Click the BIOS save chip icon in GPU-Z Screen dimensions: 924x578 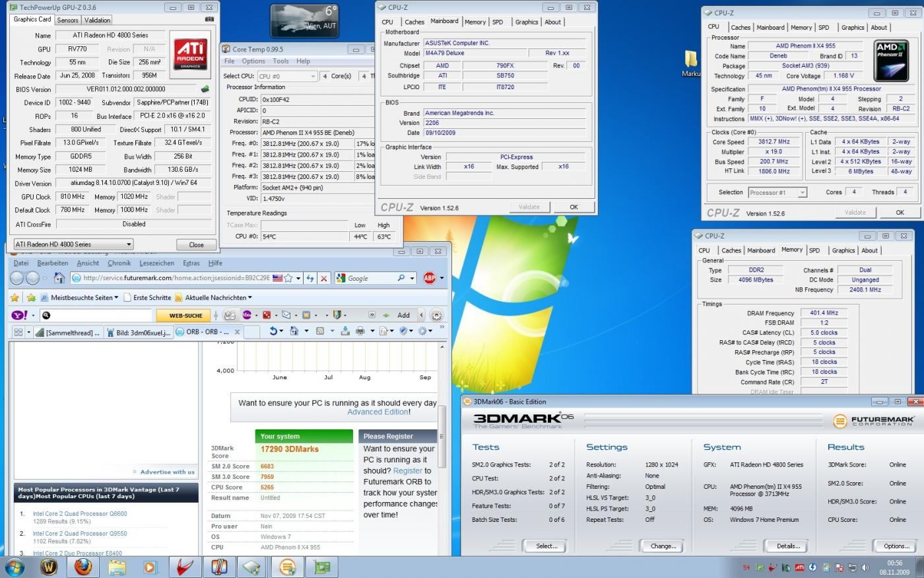205,89
